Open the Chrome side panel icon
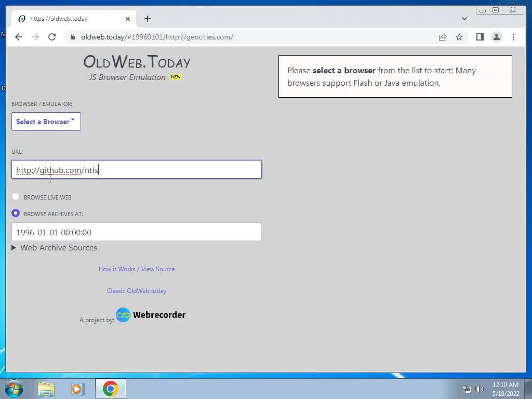This screenshot has height=399, width=532. point(480,37)
